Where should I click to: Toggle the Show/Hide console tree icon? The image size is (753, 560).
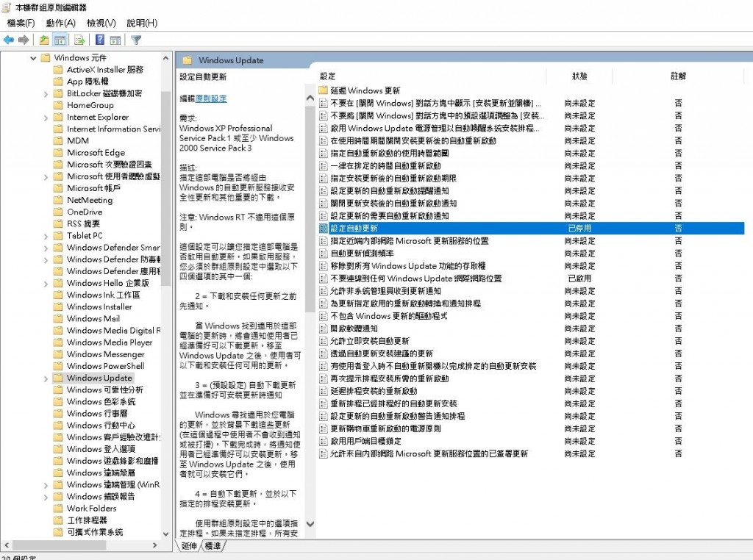pos(60,40)
